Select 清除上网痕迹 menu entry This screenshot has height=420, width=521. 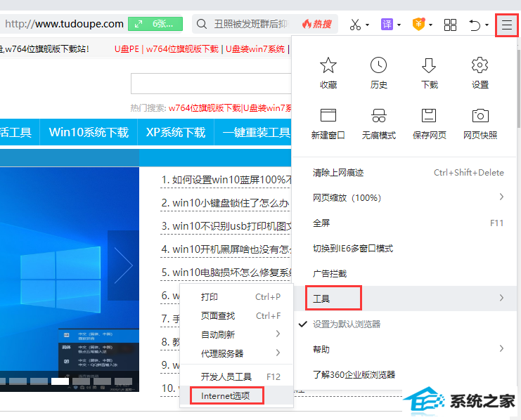404,172
